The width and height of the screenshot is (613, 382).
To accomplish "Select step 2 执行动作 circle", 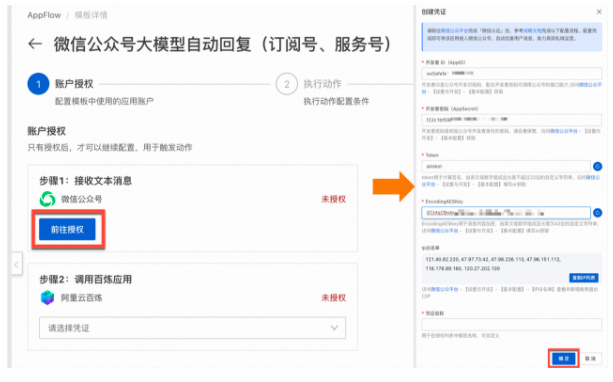I will tap(287, 84).
